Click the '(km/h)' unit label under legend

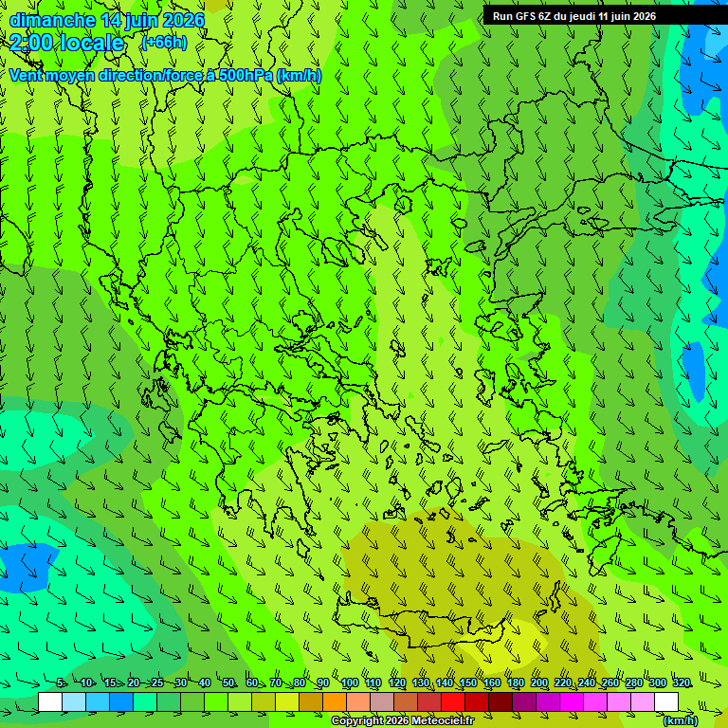(x=681, y=720)
